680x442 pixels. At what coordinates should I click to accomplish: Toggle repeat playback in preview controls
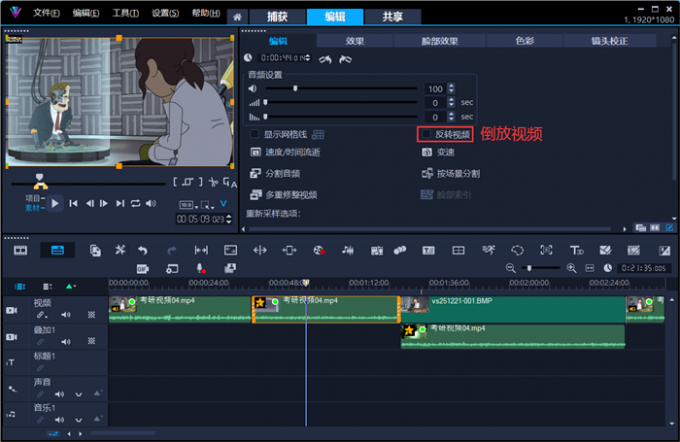coord(135,204)
